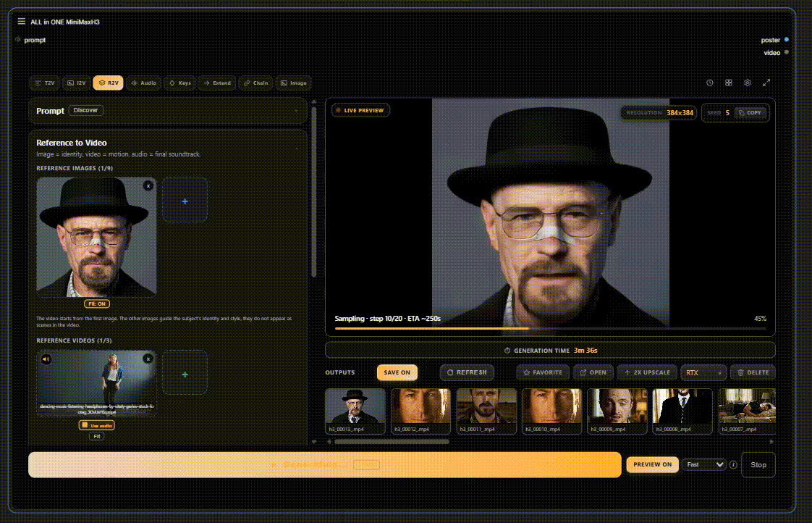The image size is (812, 523).
Task: Switch to the Chain tab
Action: [255, 83]
